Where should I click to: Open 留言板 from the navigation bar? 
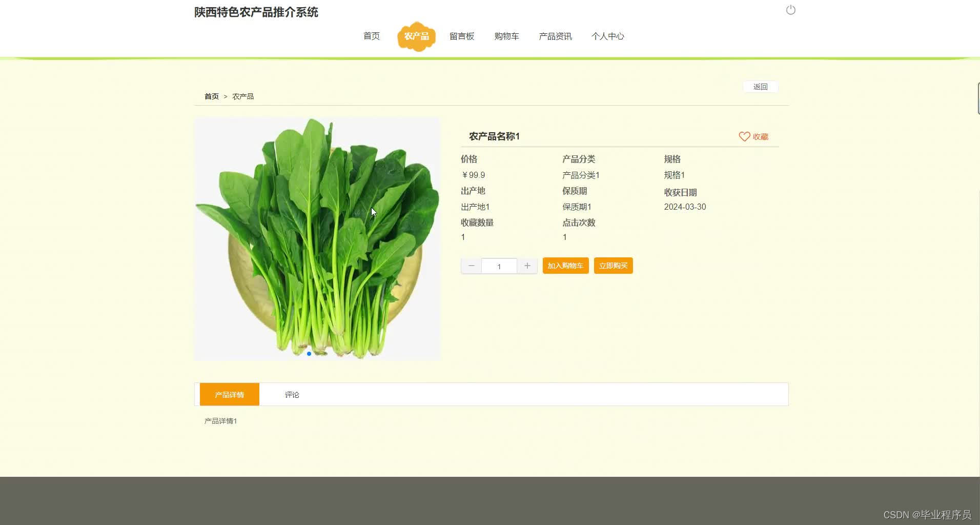461,36
